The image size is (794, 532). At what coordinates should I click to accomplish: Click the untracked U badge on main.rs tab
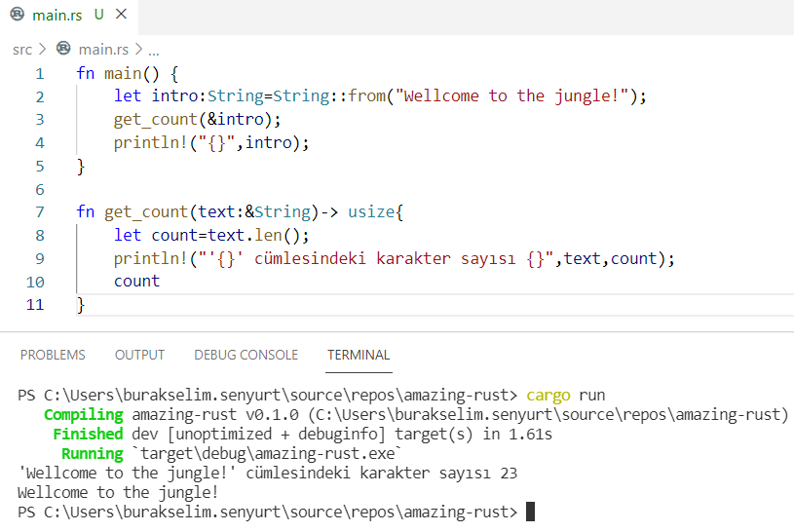tap(99, 16)
